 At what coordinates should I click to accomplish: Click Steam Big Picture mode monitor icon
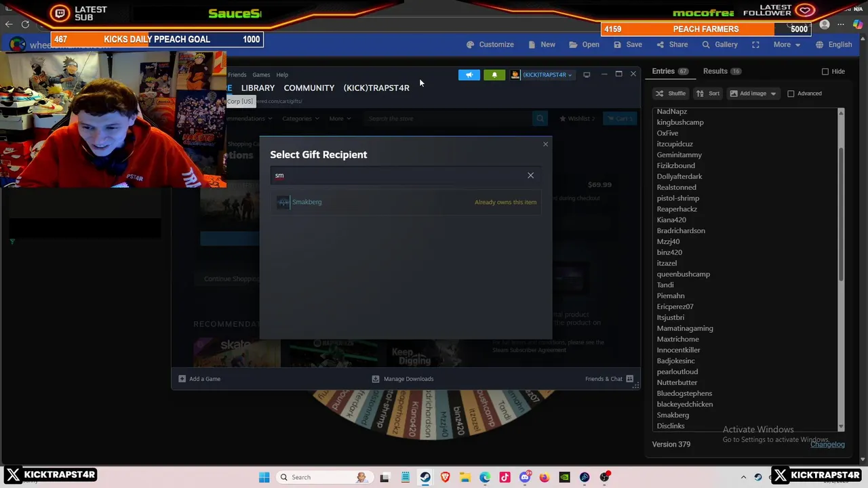coord(587,75)
